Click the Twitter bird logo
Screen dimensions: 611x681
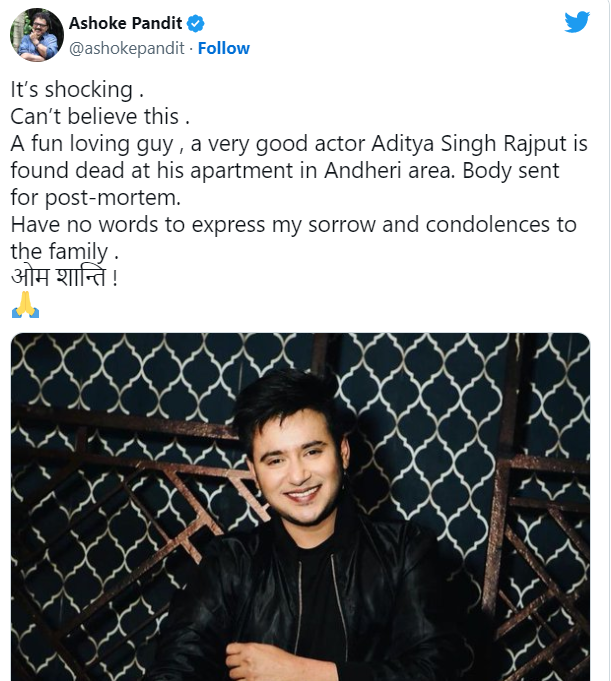(577, 22)
